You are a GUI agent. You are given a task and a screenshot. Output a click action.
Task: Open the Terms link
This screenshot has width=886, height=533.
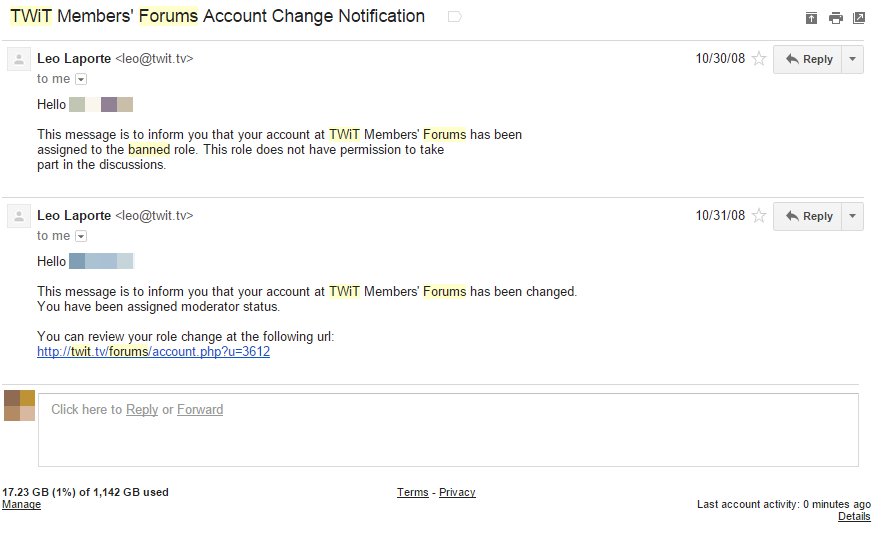[412, 492]
